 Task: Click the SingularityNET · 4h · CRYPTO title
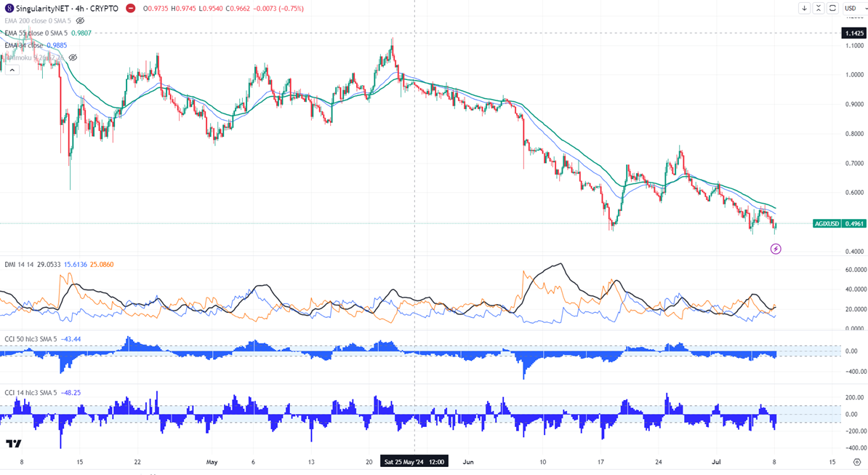point(67,8)
